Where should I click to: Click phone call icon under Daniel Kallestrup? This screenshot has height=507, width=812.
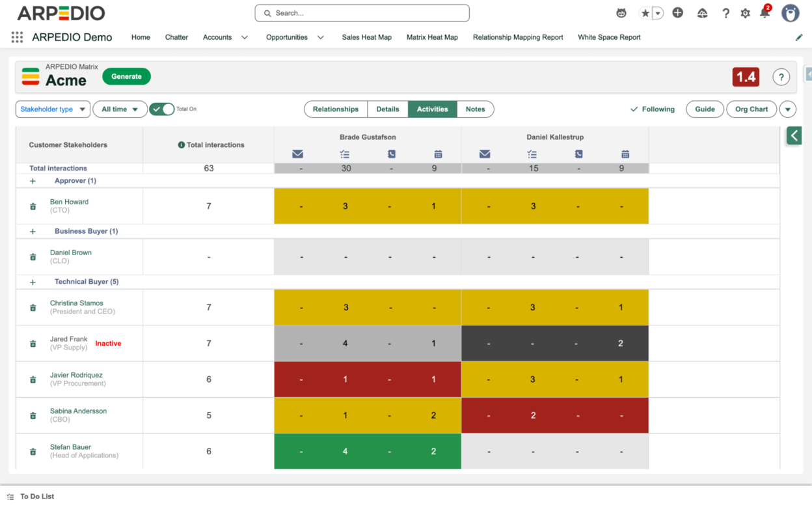click(x=579, y=154)
